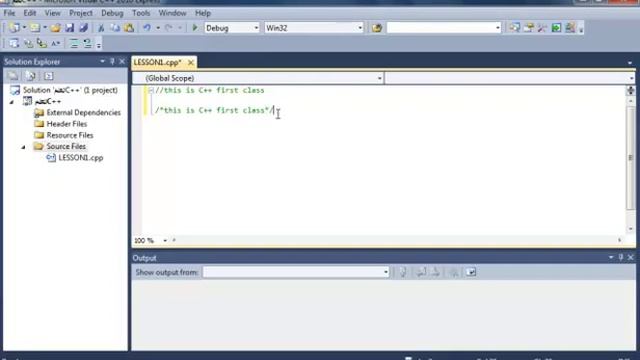
Task: Open the Tools menu
Action: 141,13
